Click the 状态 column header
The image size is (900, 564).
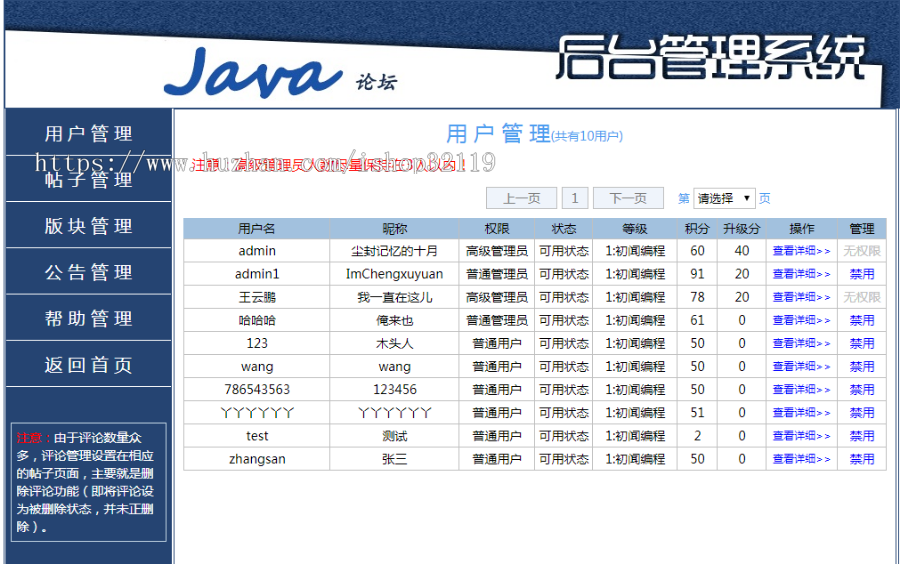point(564,228)
